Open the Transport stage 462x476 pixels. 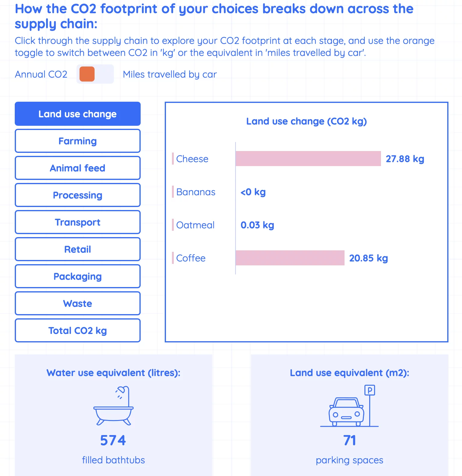[78, 222]
